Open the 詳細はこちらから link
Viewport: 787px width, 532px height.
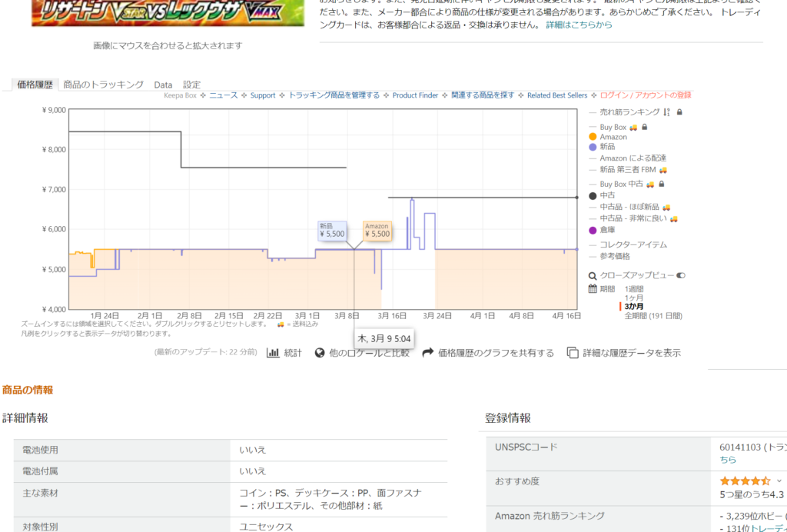coord(579,25)
